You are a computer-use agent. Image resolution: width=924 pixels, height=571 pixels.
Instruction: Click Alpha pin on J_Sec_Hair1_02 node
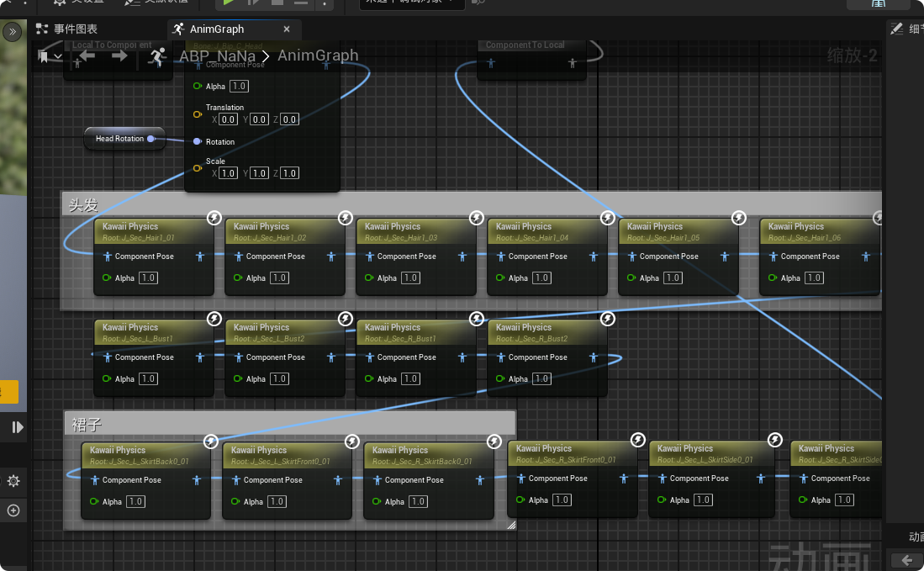point(237,278)
